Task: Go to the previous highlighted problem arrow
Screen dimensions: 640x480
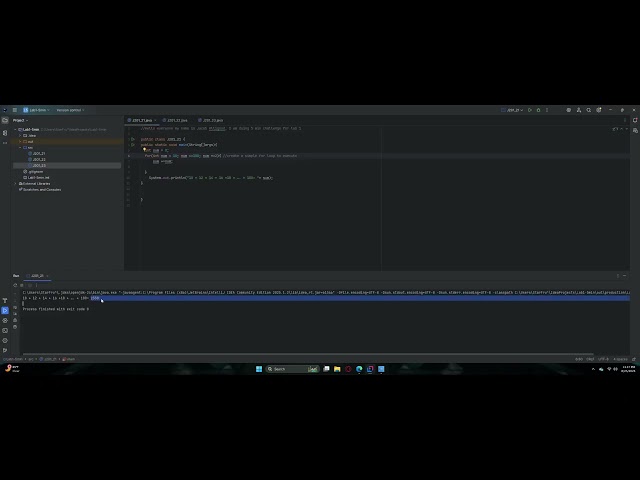Action: 622,129
